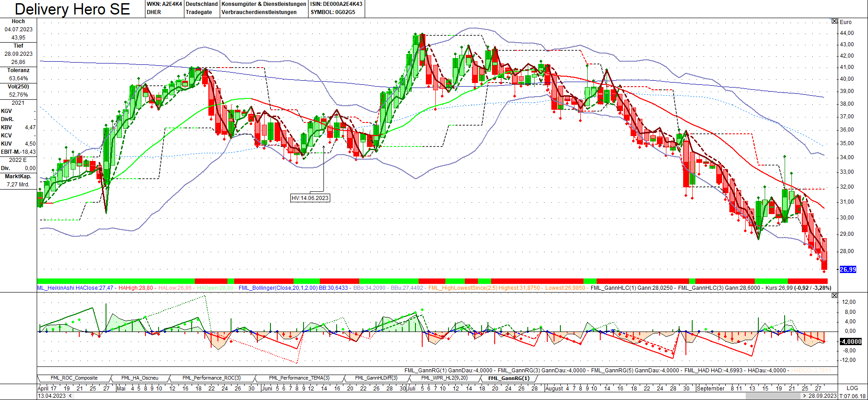Click the -4,0000 indicator value label
The image size is (868, 400).
[851, 341]
